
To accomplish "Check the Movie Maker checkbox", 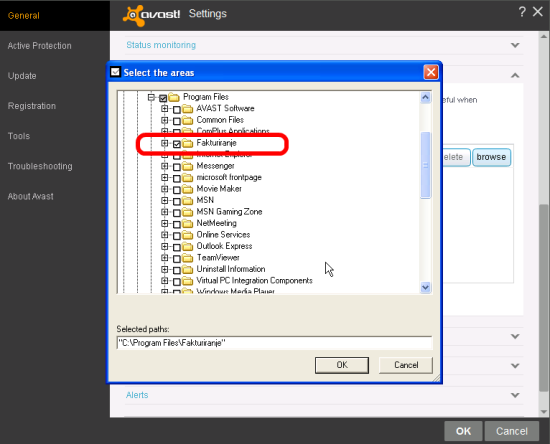I will click(177, 190).
